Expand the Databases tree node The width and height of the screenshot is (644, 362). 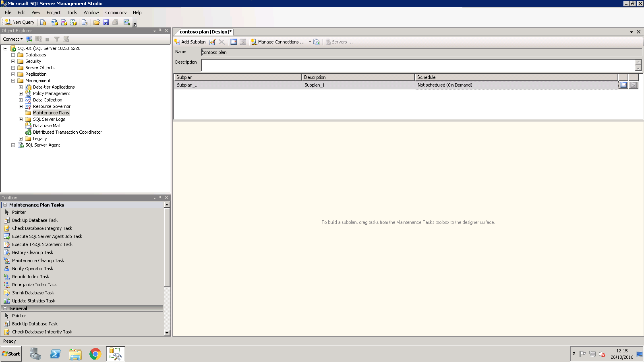13,55
